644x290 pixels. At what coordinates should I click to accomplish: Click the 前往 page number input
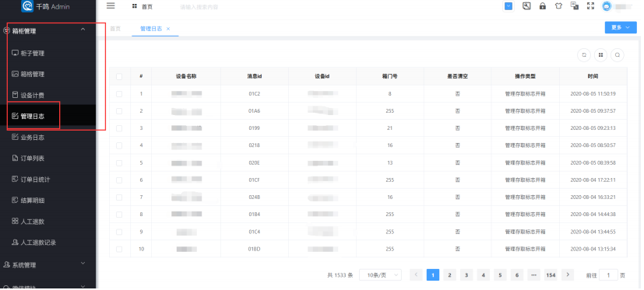[x=608, y=275]
